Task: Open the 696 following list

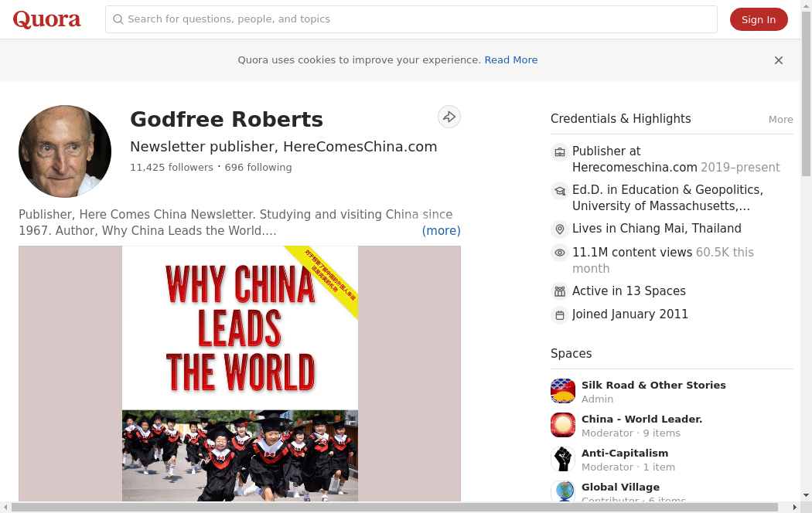Action: click(258, 168)
